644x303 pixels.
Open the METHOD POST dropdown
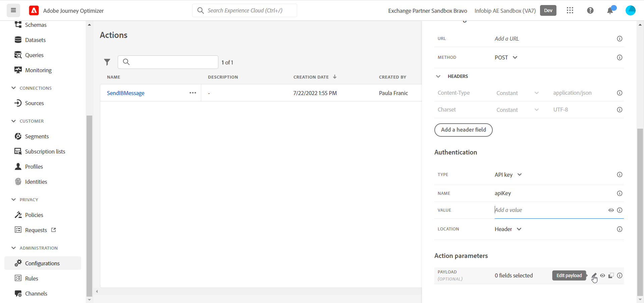(x=506, y=57)
